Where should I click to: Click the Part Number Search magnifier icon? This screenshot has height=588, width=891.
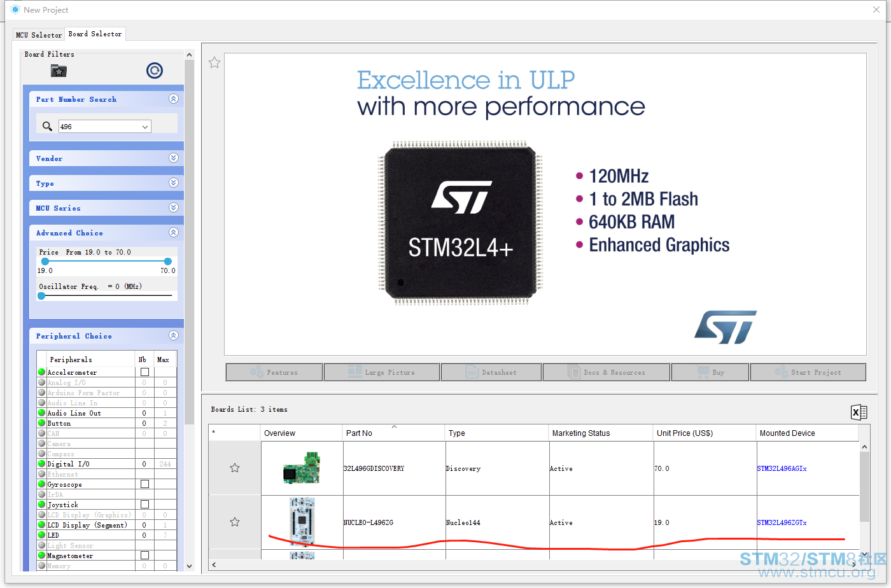(x=47, y=126)
